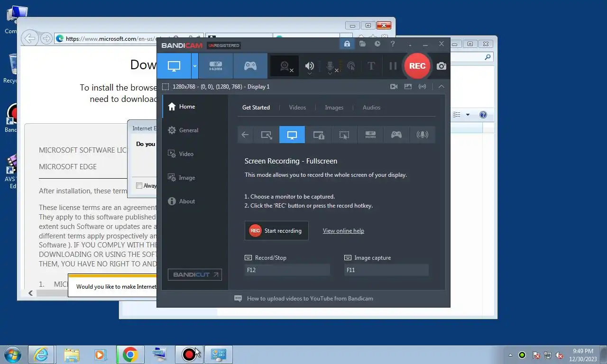Select the audio-only microphone mode icon

point(422,135)
